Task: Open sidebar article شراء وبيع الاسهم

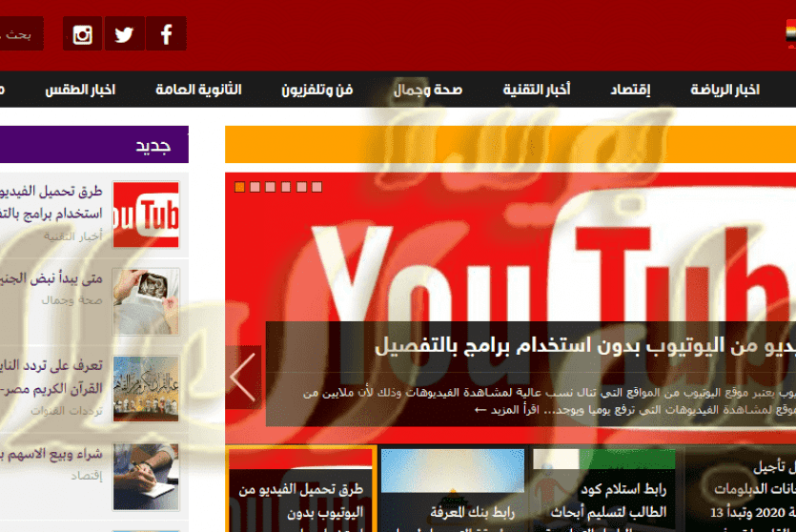Action: click(51, 453)
